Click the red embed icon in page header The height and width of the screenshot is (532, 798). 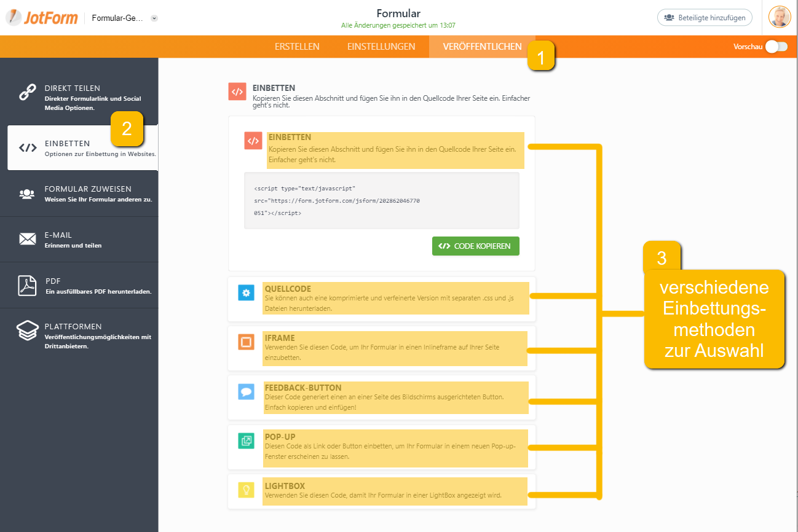click(237, 92)
